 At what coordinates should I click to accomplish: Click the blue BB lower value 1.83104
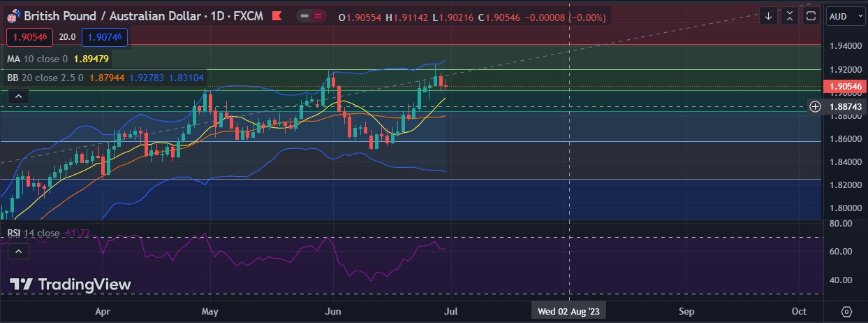click(x=186, y=78)
